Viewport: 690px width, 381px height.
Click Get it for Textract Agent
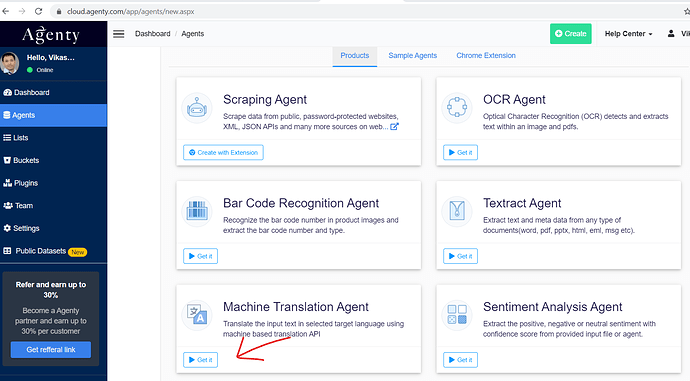click(460, 256)
